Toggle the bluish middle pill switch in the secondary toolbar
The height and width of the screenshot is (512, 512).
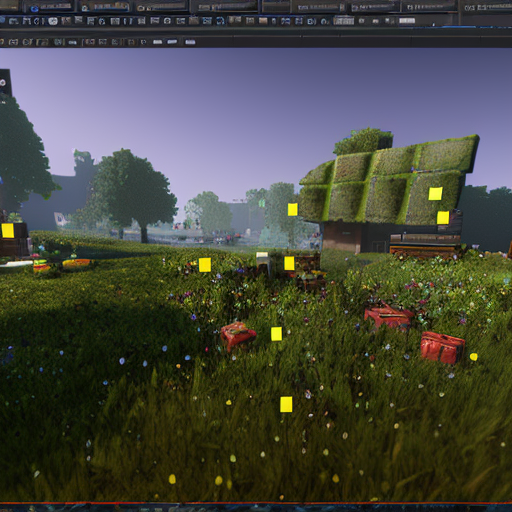172,42
